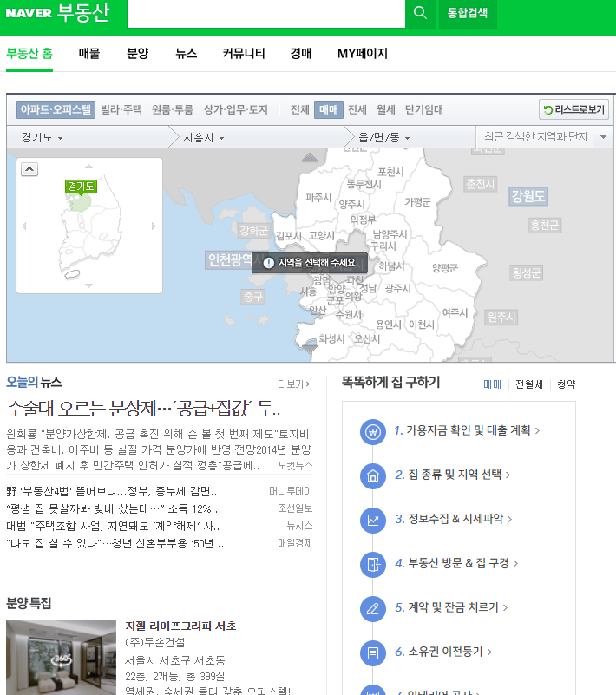Select 양평군 on the map
The height and width of the screenshot is (695, 616).
[445, 268]
